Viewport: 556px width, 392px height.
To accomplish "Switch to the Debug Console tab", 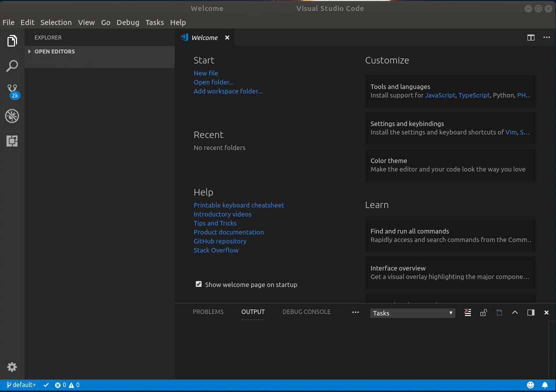I will (306, 312).
